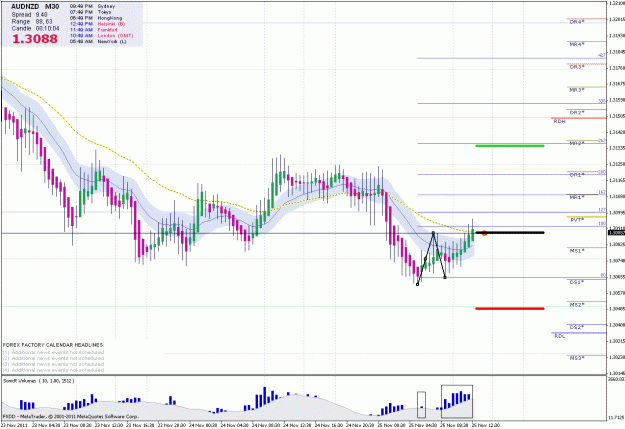
Task: Click the Tokyo session clock row
Action: [x=92, y=12]
